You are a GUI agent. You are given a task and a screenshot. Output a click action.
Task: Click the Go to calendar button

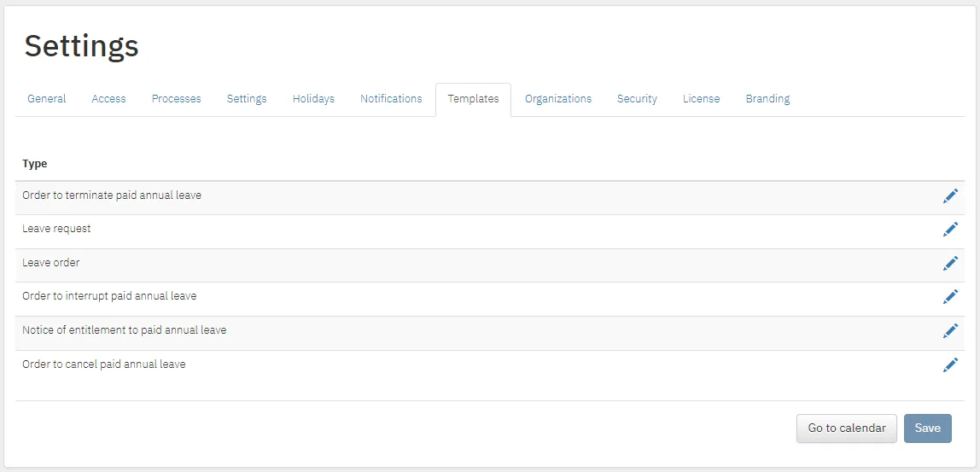coord(846,428)
